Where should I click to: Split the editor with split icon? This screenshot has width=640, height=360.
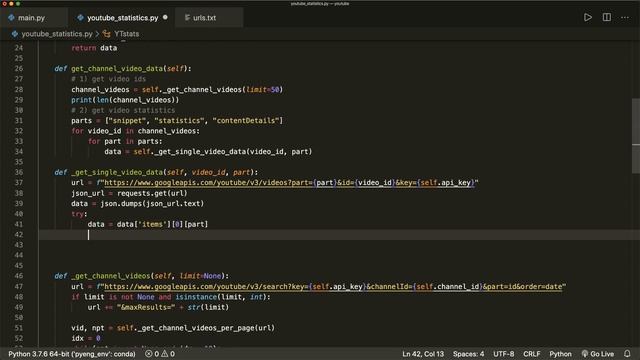click(x=607, y=18)
